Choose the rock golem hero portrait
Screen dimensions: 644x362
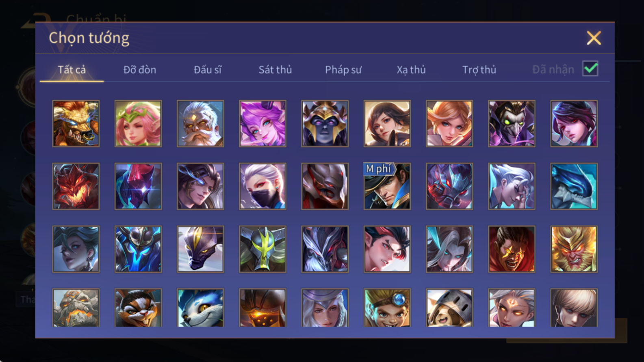(x=76, y=308)
